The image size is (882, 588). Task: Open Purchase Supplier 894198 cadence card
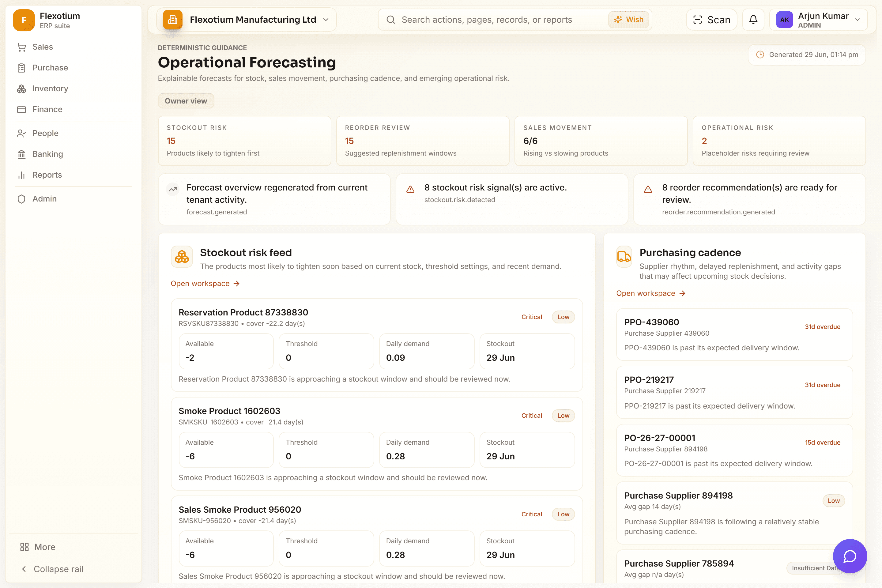tap(734, 513)
